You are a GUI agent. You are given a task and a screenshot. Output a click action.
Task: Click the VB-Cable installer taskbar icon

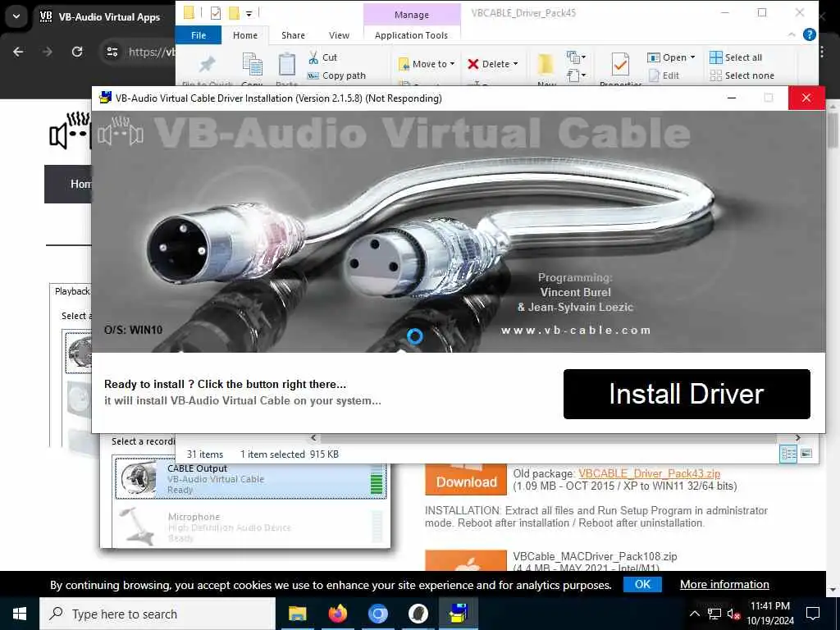pyautogui.click(x=459, y=614)
